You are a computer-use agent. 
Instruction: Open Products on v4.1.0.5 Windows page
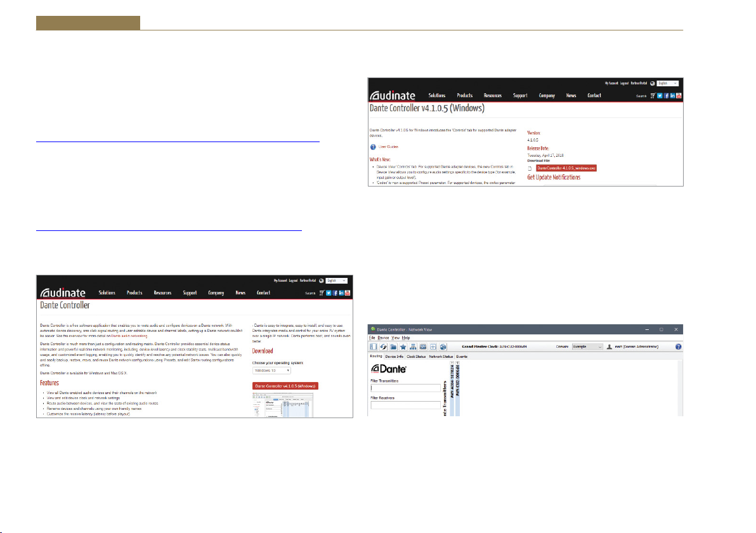tap(465, 96)
